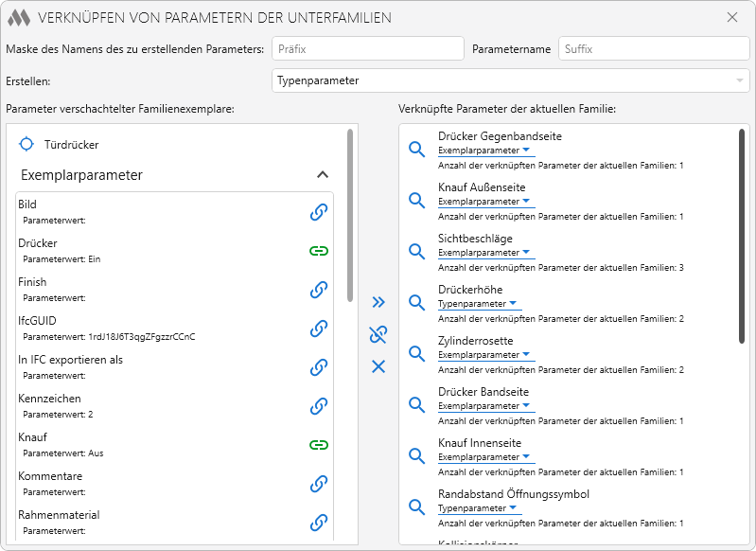The height and width of the screenshot is (551, 756).
Task: Select Rahmenmaterial parameter in the list
Action: (59, 515)
